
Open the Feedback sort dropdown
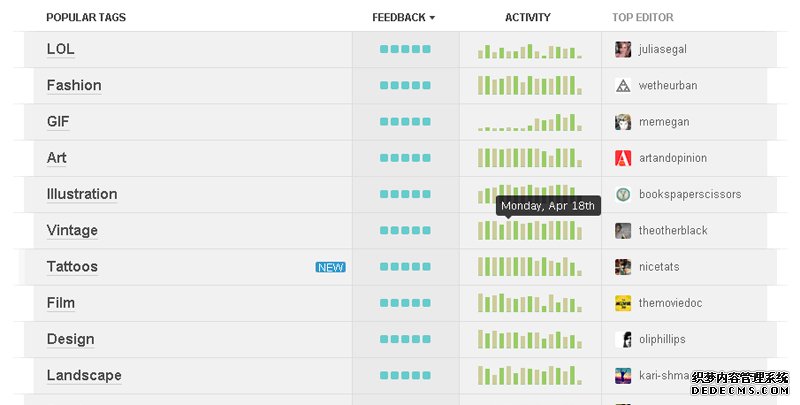(x=403, y=17)
